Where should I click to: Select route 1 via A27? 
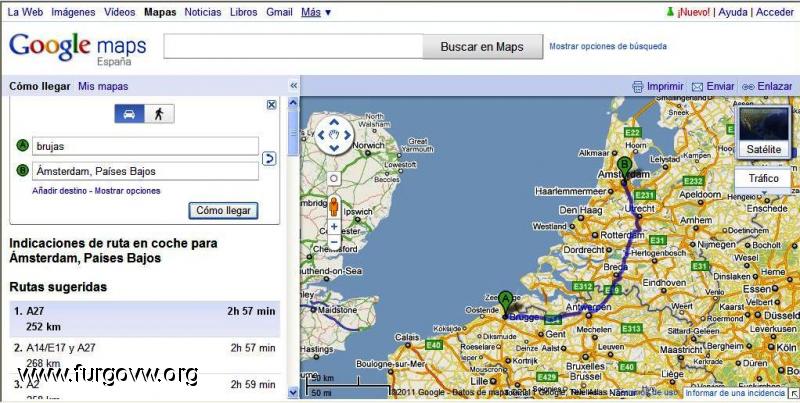[144, 319]
